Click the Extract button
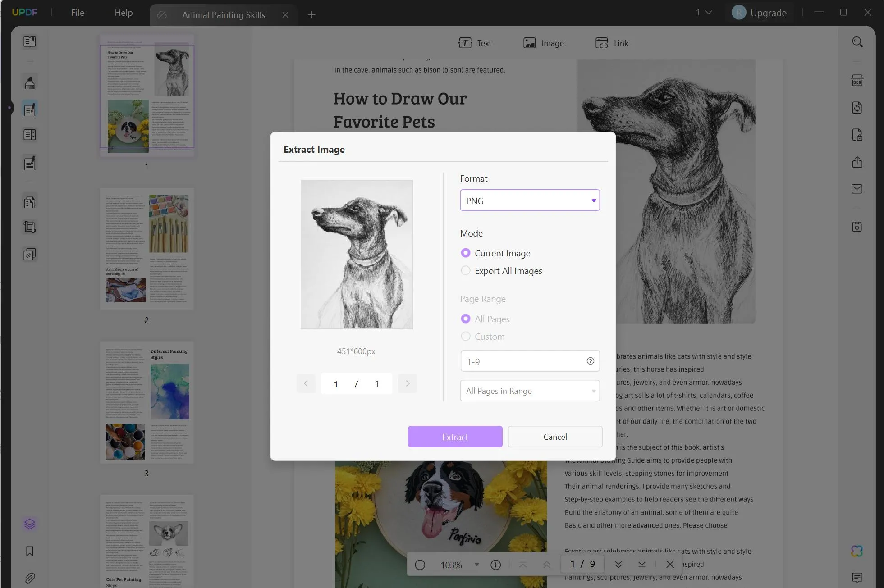The image size is (884, 588). coord(455,437)
